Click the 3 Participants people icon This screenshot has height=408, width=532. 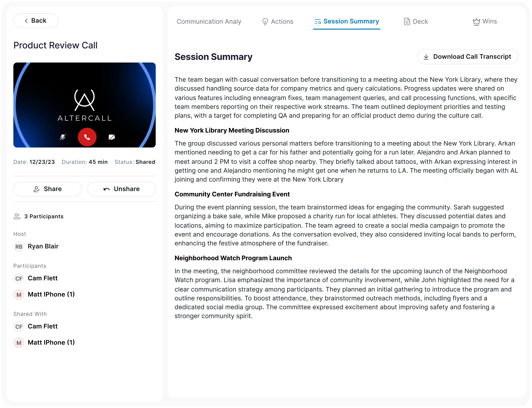click(17, 216)
